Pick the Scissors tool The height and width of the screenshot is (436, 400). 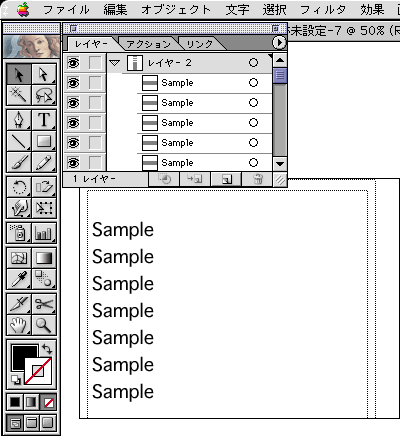click(x=44, y=304)
